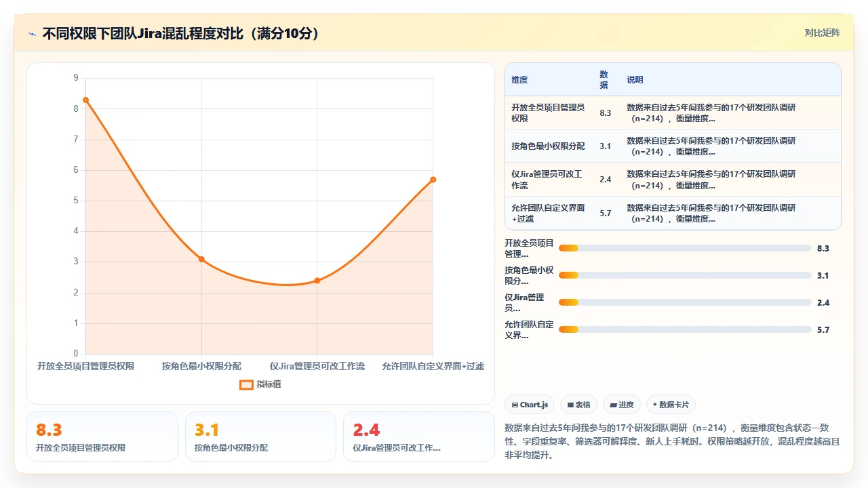This screenshot has height=488, width=868.
Task: Click table cell 开放全员项目管理员权限
Action: point(549,113)
